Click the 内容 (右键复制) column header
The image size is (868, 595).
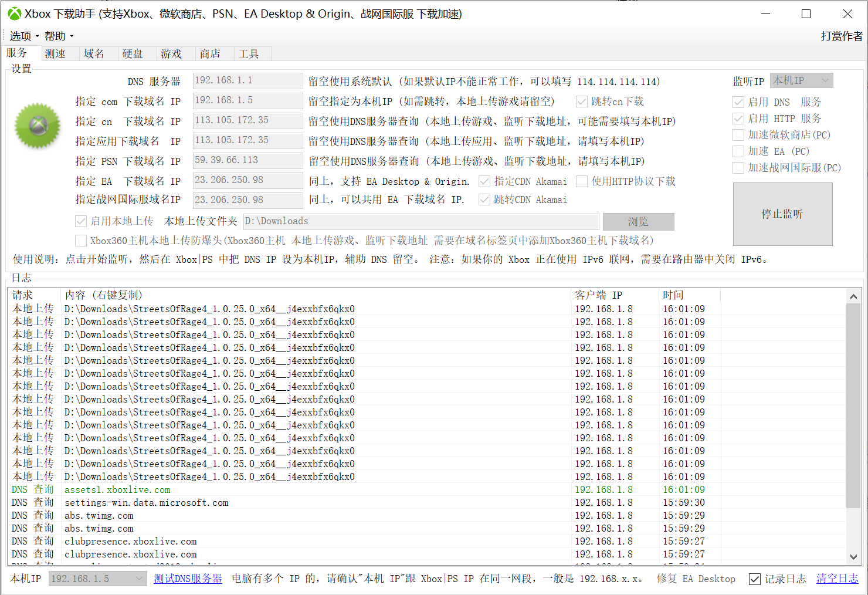316,295
